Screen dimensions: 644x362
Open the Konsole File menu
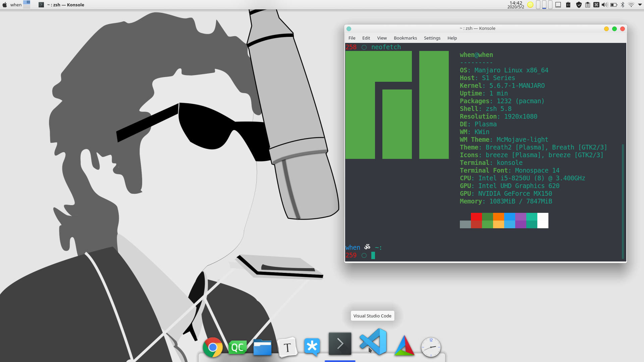click(x=352, y=38)
